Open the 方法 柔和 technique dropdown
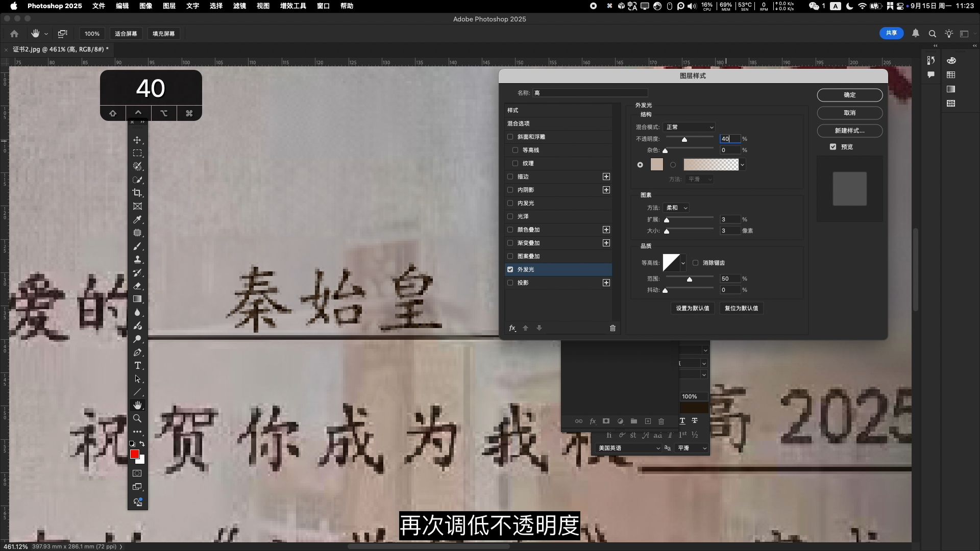980x551 pixels. point(677,208)
